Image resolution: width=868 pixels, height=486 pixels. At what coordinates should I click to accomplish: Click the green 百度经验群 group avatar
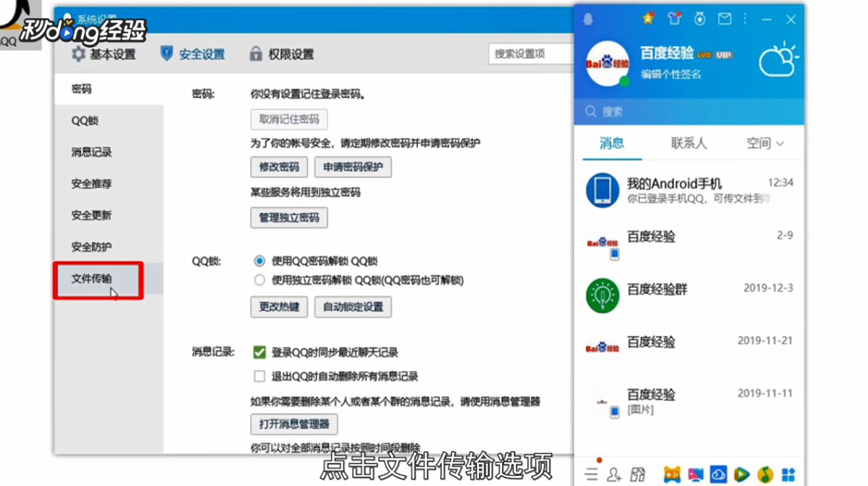pos(602,295)
